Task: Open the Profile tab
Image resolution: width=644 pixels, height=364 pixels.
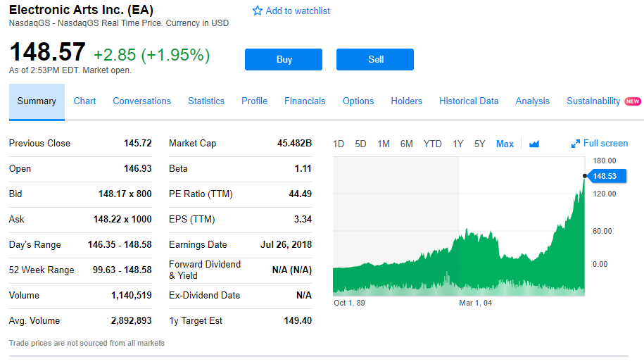Action: click(254, 101)
